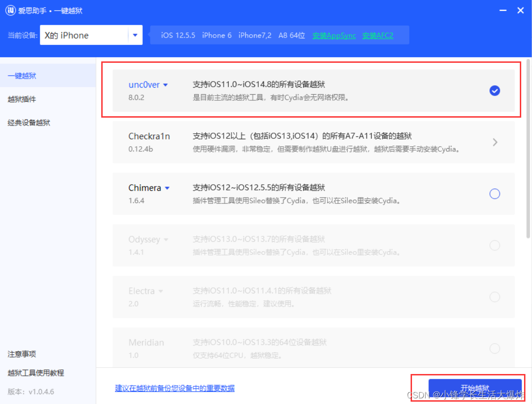
Task: Select the Chimera radio button
Action: 495,194
